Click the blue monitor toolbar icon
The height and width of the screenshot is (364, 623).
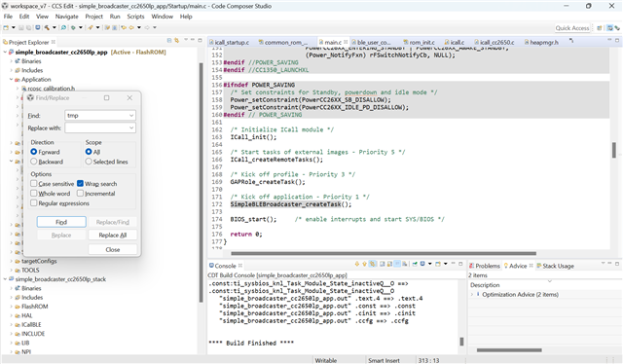coord(38,28)
